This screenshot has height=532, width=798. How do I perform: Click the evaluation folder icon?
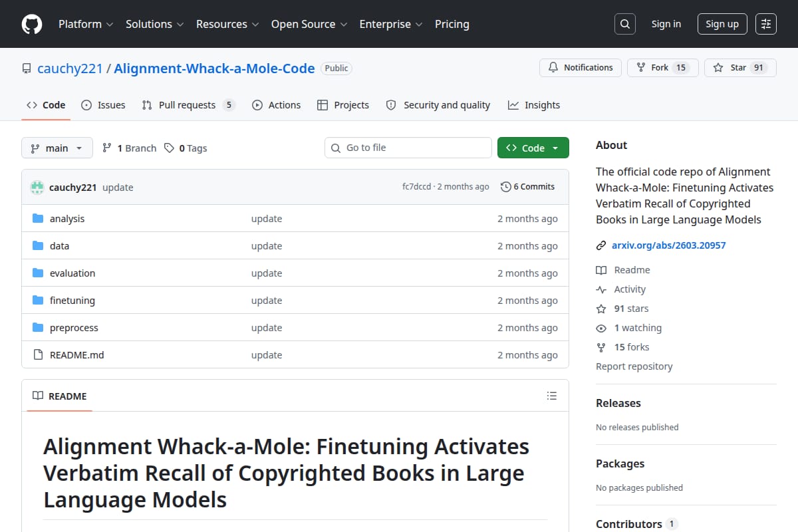point(38,273)
